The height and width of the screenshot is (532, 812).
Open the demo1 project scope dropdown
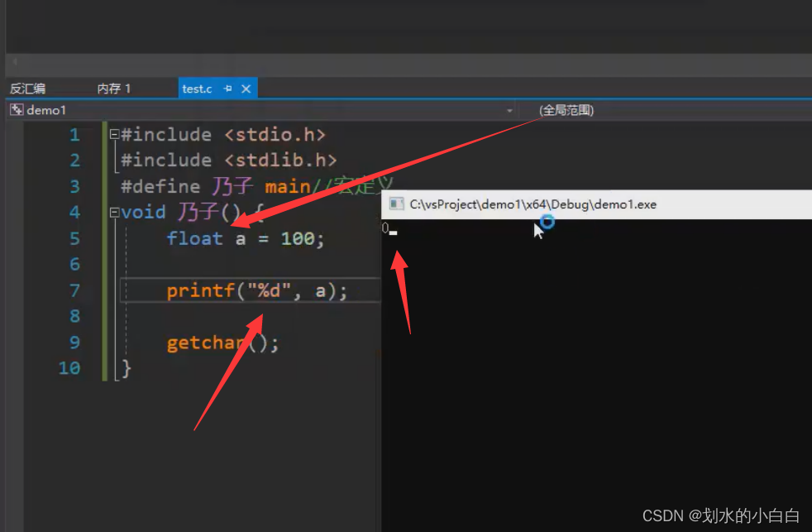[509, 110]
